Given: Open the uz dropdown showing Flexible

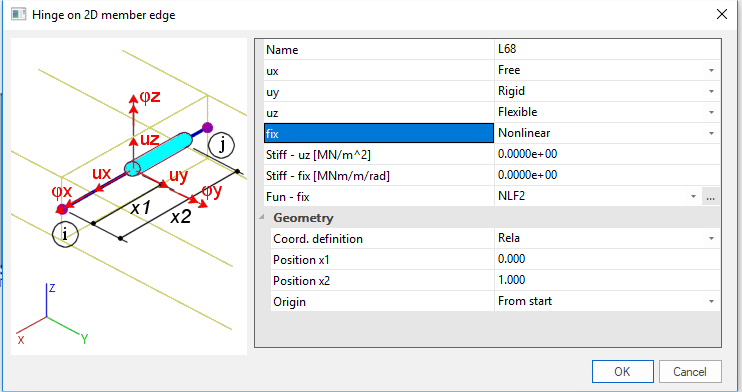Looking at the screenshot, I should 711,112.
